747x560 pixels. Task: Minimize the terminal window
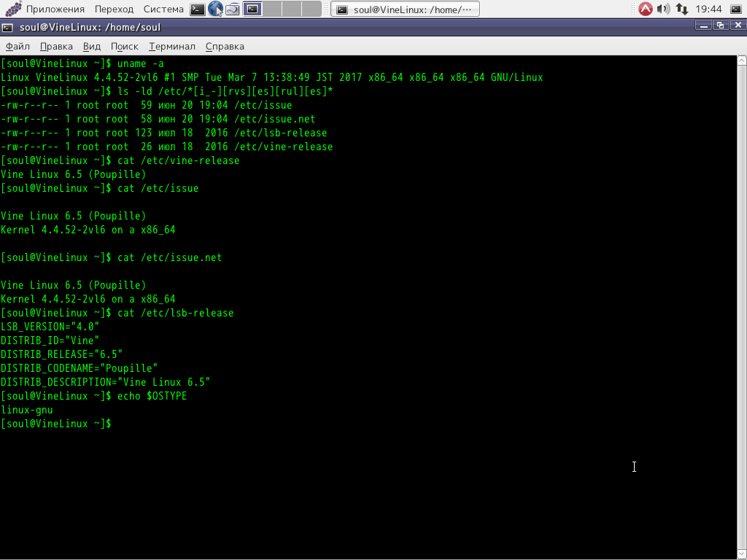point(703,26)
